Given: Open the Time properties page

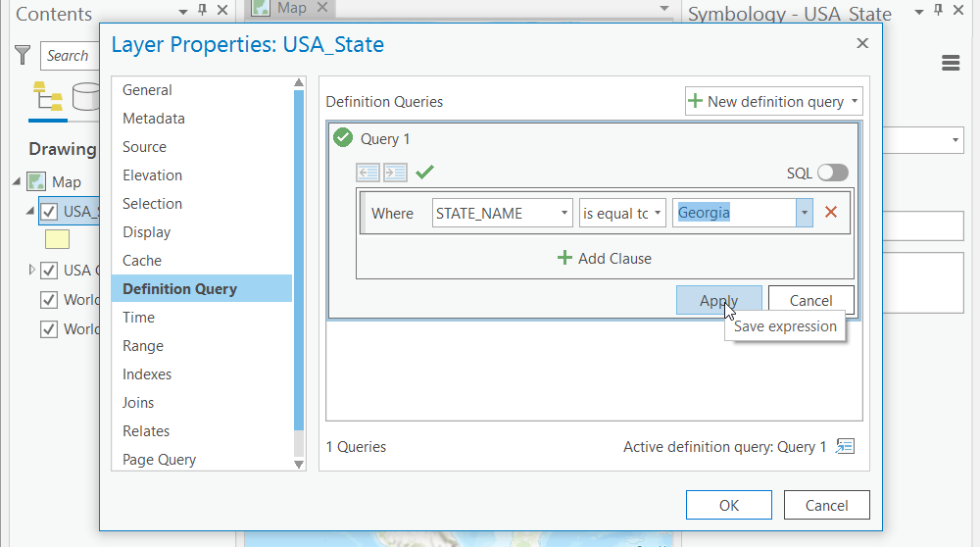Looking at the screenshot, I should click(139, 318).
